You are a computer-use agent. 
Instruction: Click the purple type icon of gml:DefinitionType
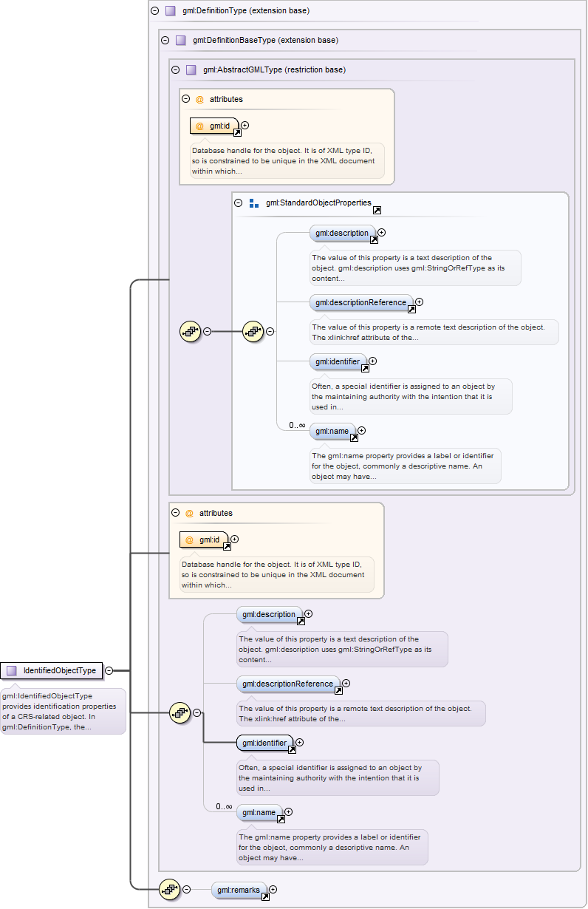click(x=171, y=11)
